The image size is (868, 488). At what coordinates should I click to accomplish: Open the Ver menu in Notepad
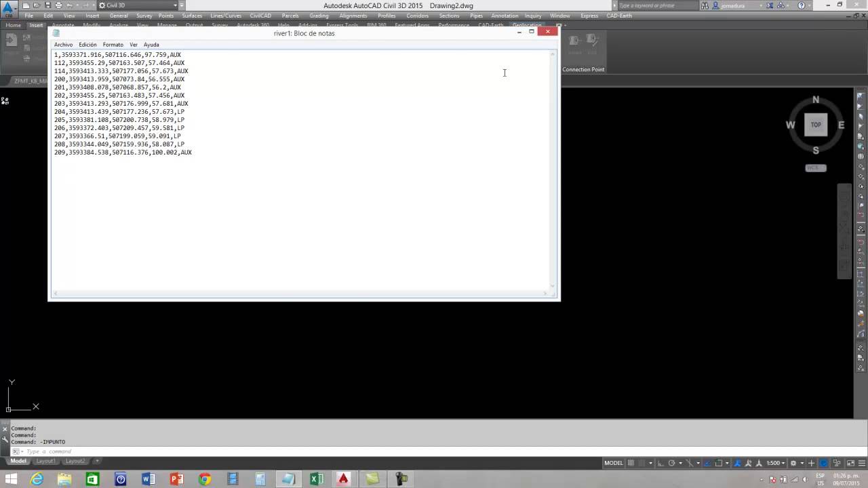(134, 45)
